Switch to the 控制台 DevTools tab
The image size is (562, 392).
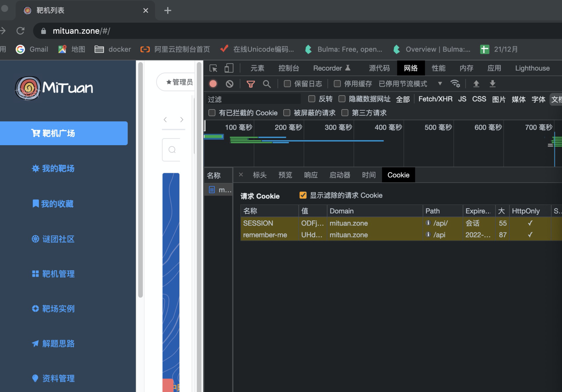click(289, 68)
